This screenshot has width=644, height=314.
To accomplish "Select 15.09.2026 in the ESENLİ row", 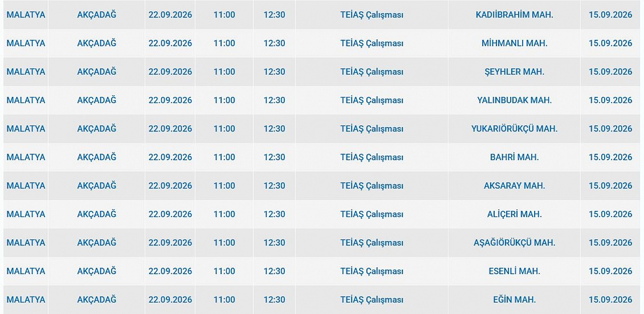I will 610,271.
